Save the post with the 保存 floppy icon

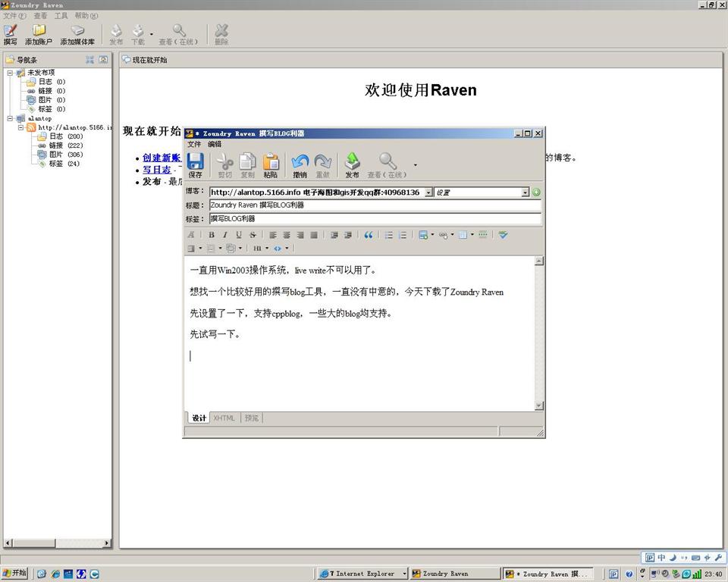pyautogui.click(x=195, y=165)
